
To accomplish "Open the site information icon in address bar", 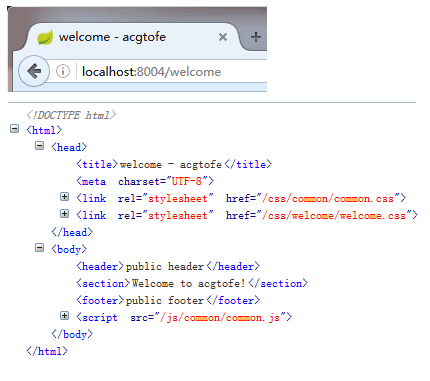I will click(x=63, y=71).
